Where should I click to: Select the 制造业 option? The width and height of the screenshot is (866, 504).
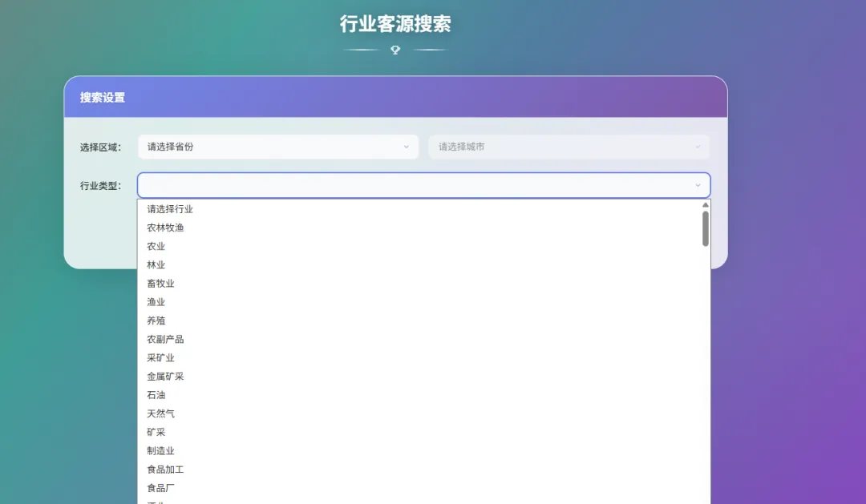(160, 450)
